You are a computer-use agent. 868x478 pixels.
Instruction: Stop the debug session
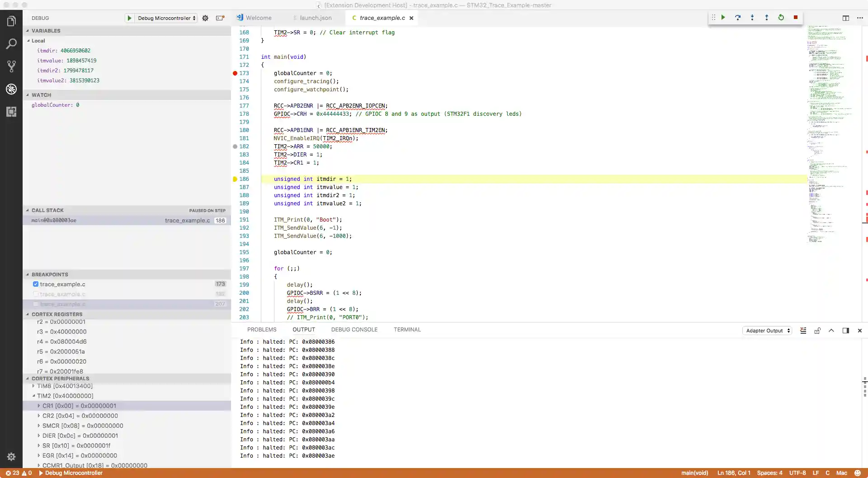tap(796, 18)
